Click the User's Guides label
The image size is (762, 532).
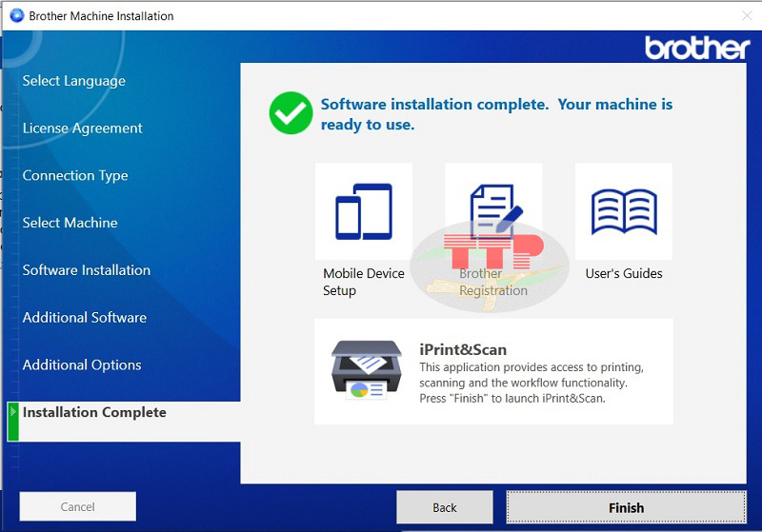[x=624, y=273]
